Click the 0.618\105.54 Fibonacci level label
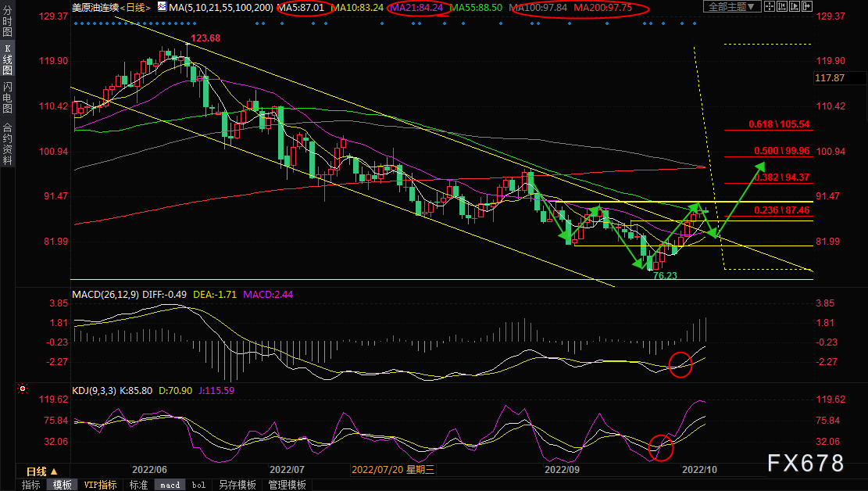Viewport: 868px width, 491px height. coord(779,124)
